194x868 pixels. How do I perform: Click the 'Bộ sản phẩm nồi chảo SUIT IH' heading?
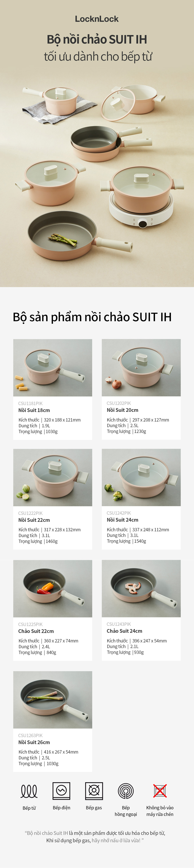coord(92,317)
